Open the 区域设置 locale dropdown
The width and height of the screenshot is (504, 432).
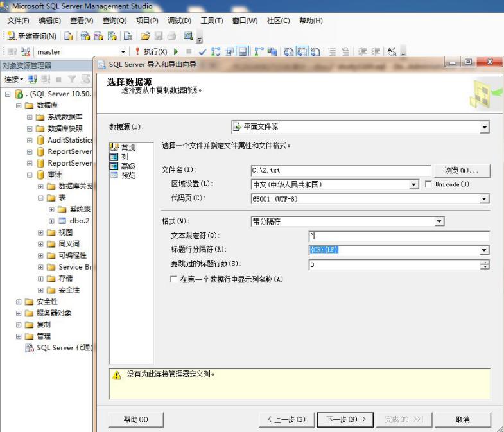(414, 185)
